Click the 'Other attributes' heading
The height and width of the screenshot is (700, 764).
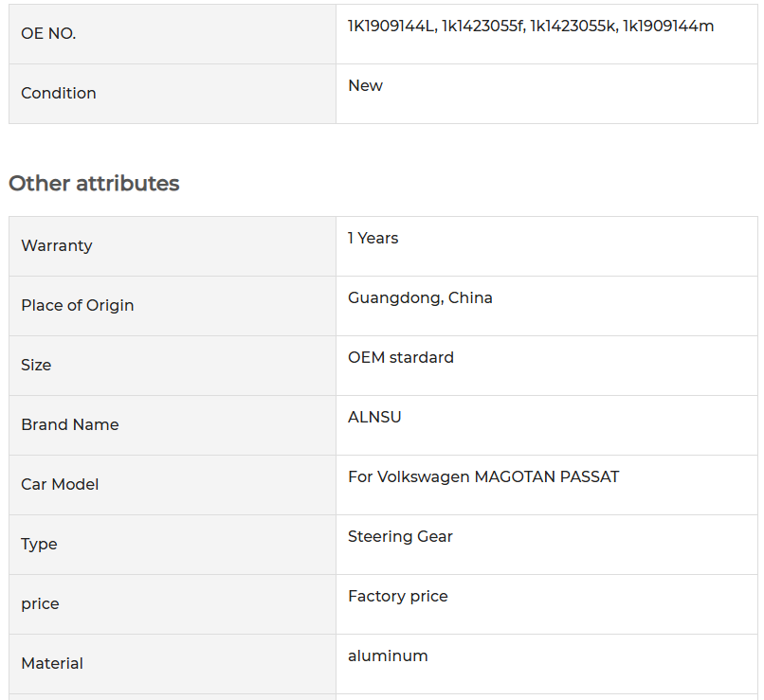click(94, 184)
